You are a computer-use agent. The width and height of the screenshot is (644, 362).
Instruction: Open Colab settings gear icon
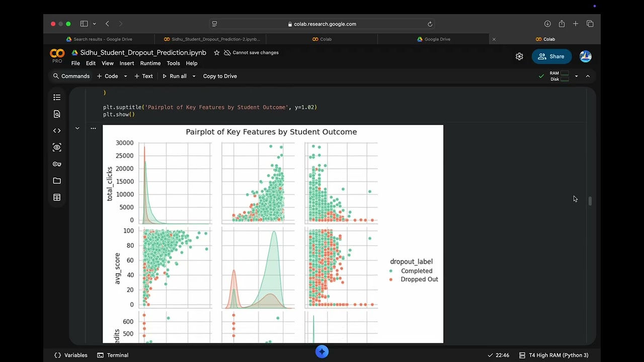(519, 56)
